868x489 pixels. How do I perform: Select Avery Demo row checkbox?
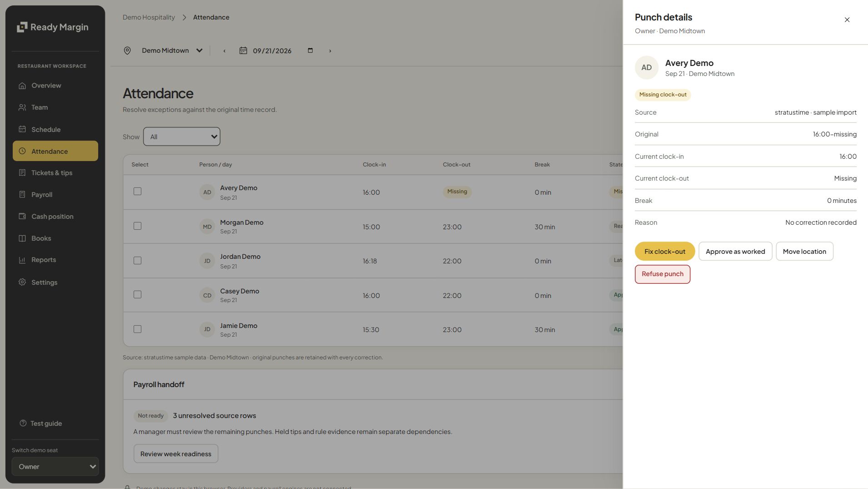pyautogui.click(x=137, y=192)
